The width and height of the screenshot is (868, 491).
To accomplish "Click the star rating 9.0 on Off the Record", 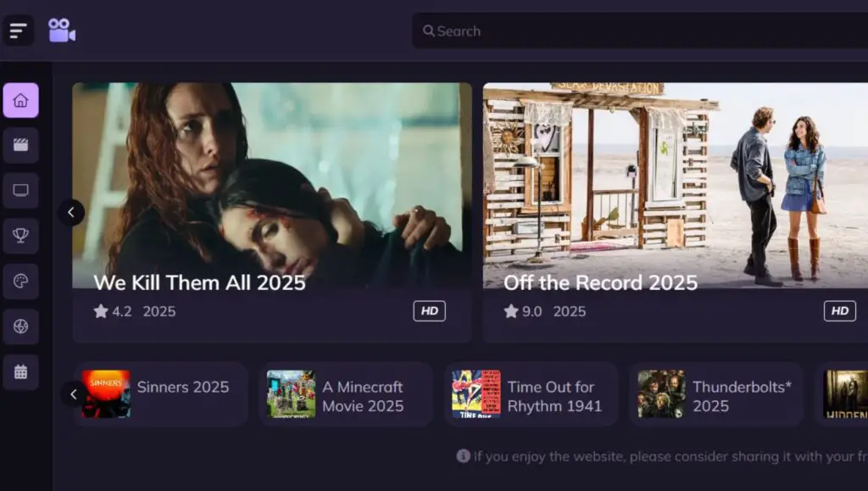I will point(522,311).
